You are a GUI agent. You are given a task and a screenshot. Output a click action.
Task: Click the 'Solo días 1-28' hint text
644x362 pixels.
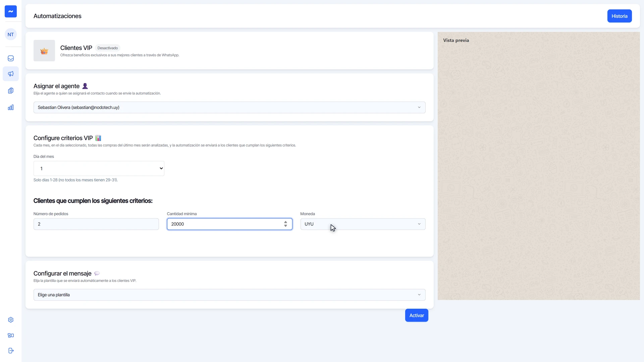pos(75,180)
